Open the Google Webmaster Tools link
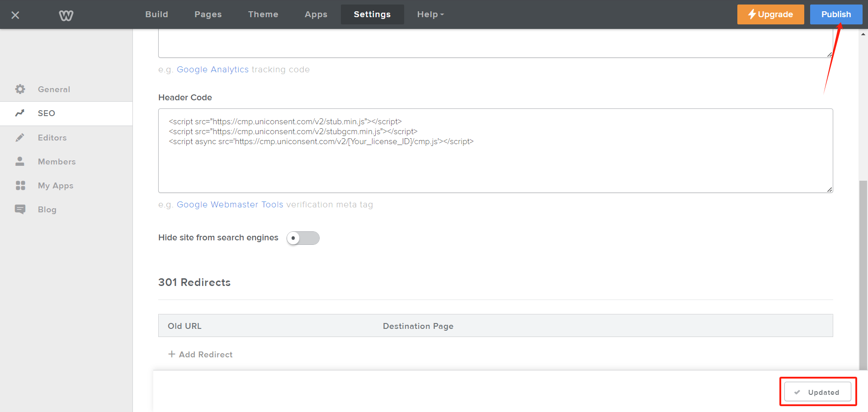 (230, 205)
